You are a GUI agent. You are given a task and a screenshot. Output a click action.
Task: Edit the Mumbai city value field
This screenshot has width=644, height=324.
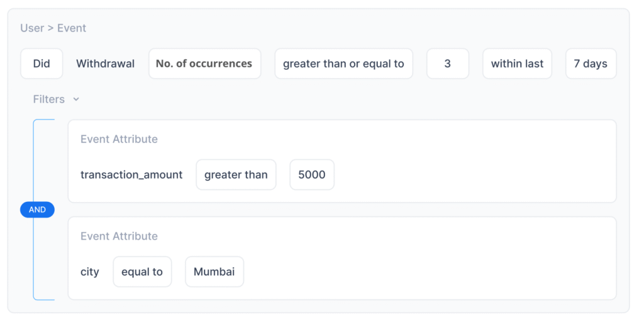[x=214, y=272]
